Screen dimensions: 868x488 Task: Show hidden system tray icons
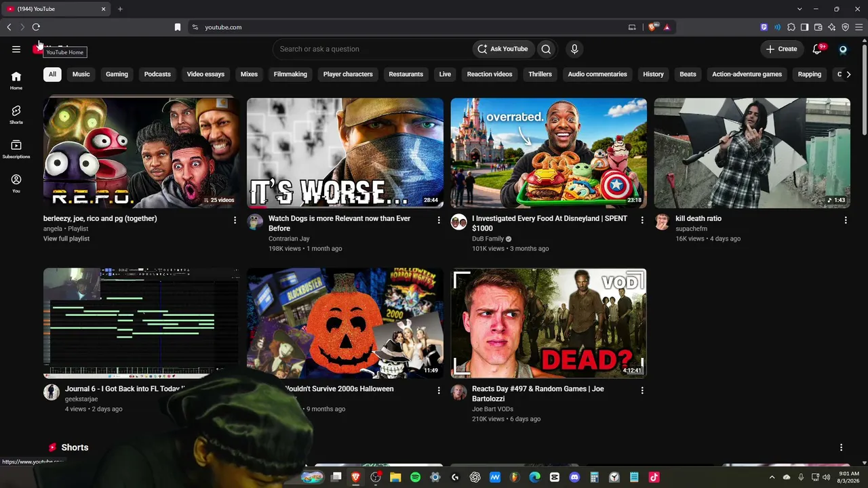coord(772,477)
